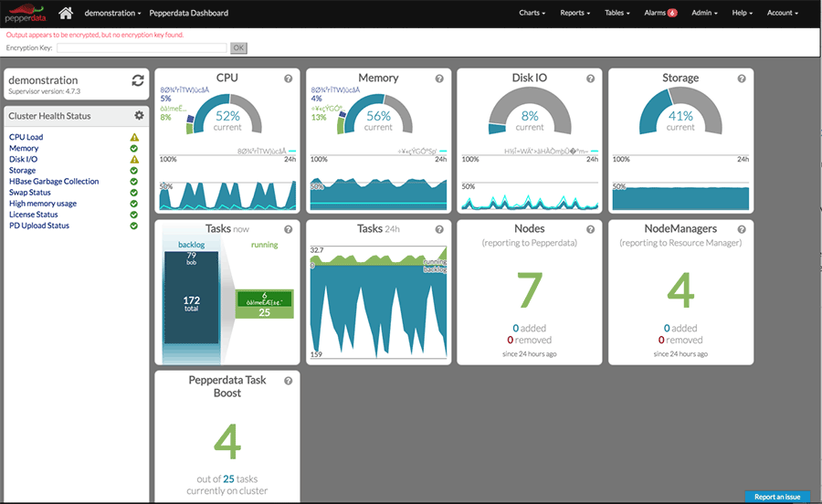
Task: Open help for the Nodes card
Action: [590, 229]
